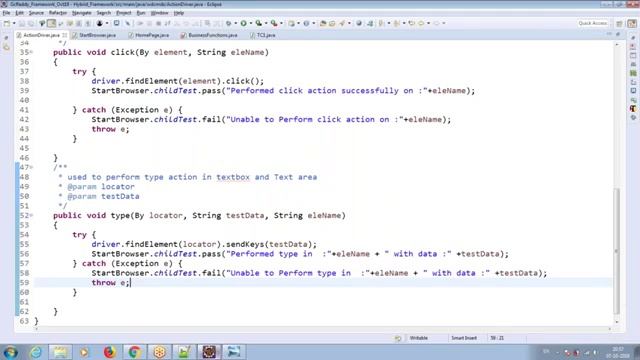Screen dimensions: 640x360
Task: Collapse the click method fold at line 35
Action: point(31,52)
